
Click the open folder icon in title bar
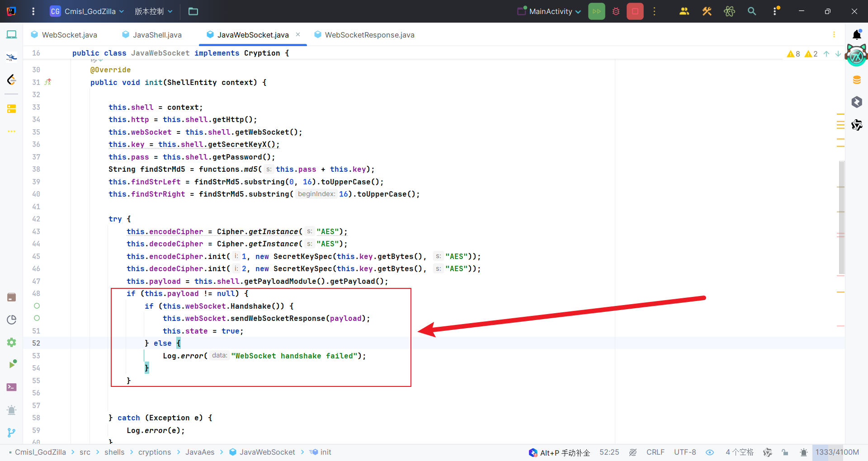click(193, 11)
